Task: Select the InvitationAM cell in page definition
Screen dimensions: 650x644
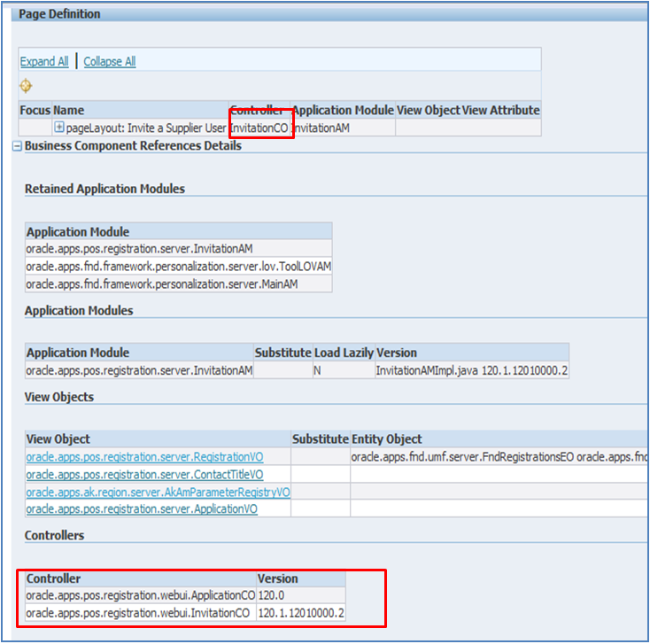Action: click(x=343, y=128)
